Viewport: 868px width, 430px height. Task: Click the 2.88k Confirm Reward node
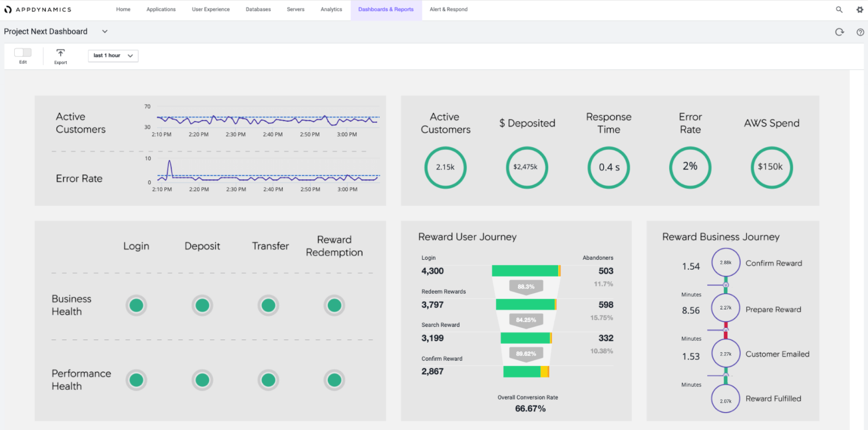(726, 262)
